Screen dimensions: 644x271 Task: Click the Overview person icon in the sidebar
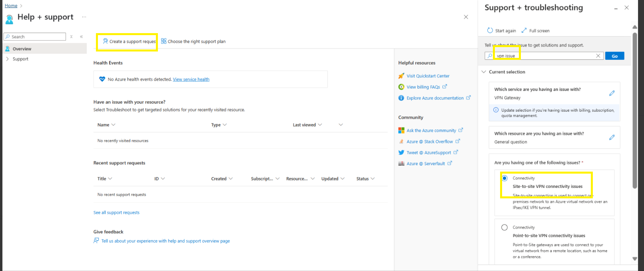click(7, 49)
